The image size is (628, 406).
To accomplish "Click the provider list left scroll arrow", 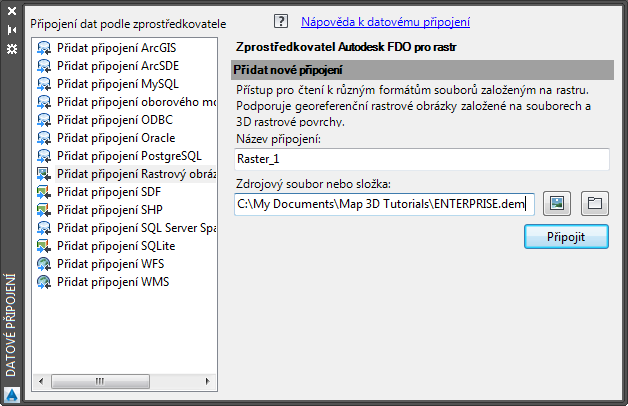I will pos(41,381).
